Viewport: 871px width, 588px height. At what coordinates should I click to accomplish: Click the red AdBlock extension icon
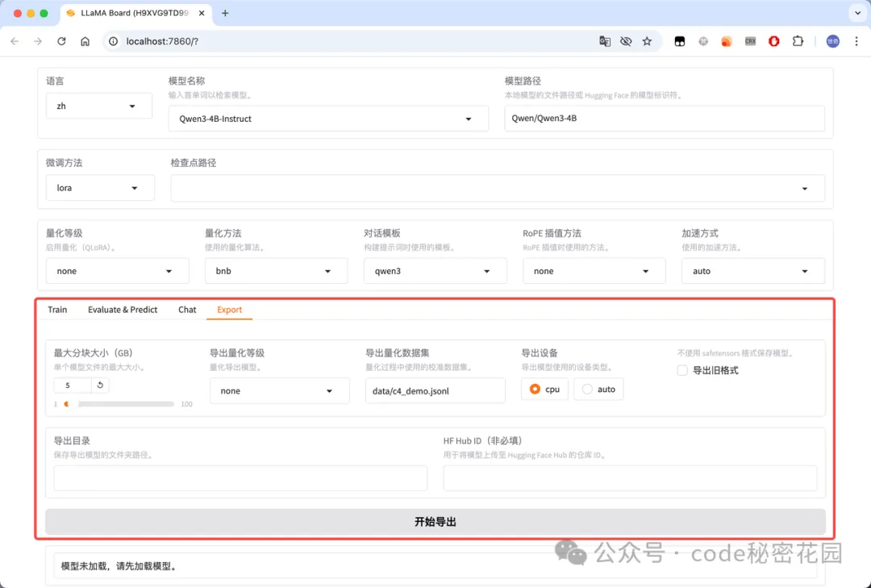click(773, 41)
